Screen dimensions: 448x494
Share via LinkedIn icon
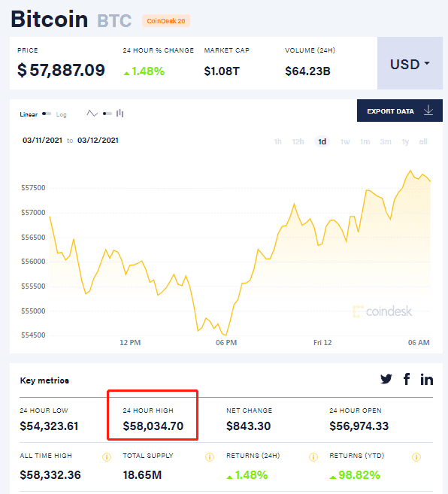coord(426,379)
